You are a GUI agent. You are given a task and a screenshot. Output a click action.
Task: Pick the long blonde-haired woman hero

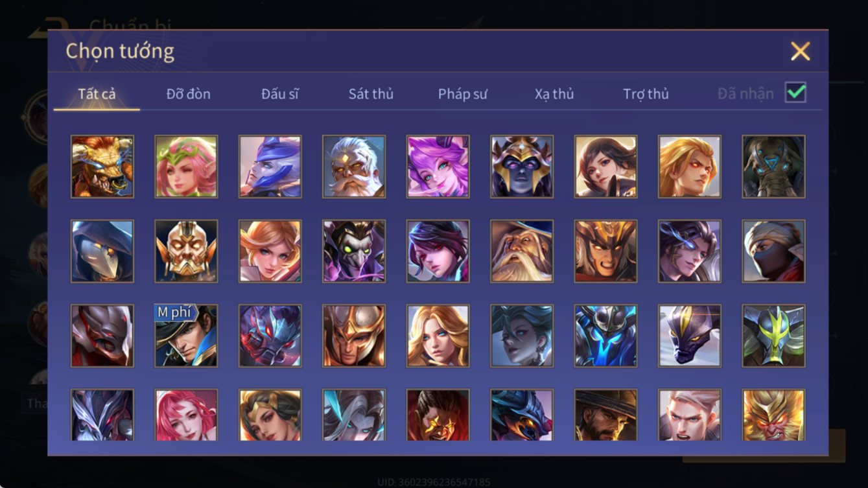click(438, 336)
